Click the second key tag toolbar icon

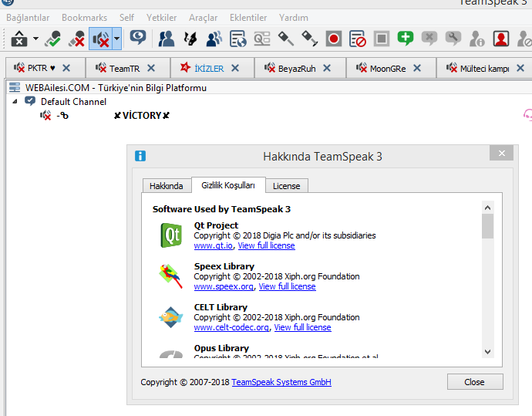pos(309,39)
